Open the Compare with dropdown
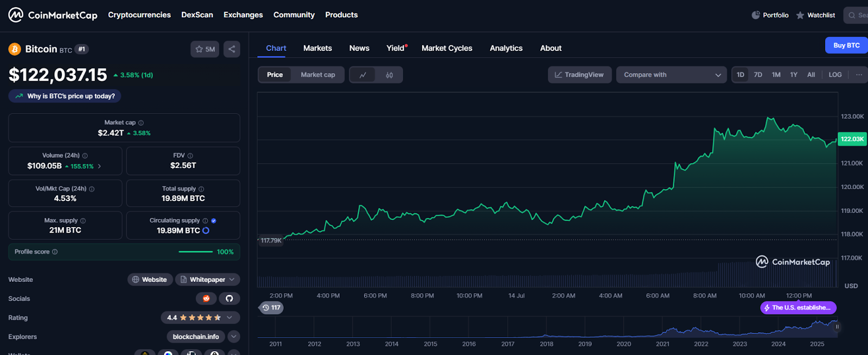Screen dimensions: 868x355 coord(672,75)
